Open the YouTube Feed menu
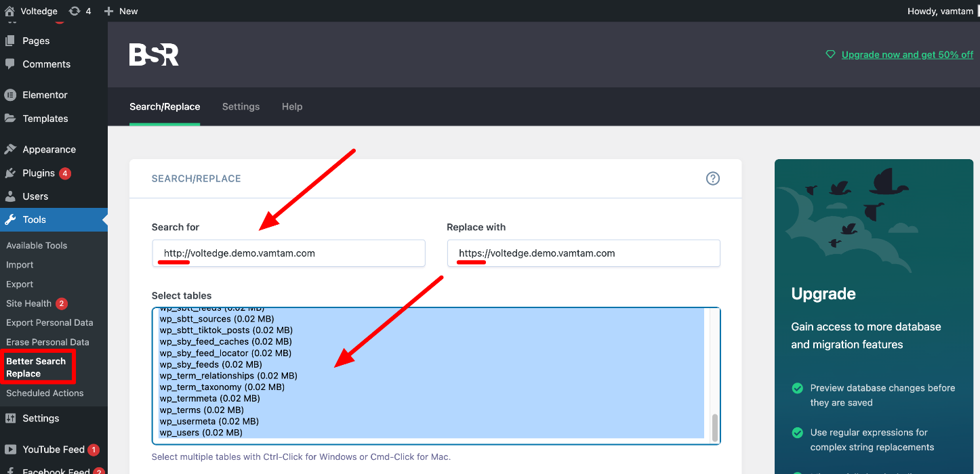Image resolution: width=980 pixels, height=474 pixels. [x=54, y=450]
